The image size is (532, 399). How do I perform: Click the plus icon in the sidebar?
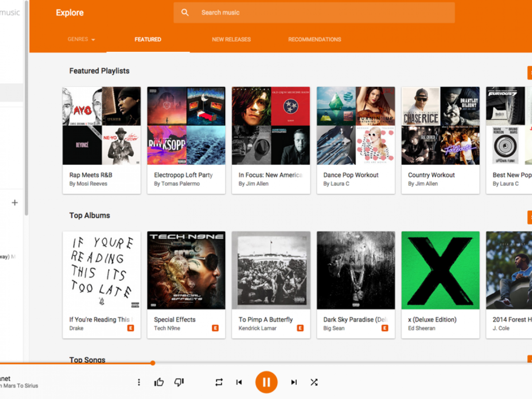(x=15, y=203)
